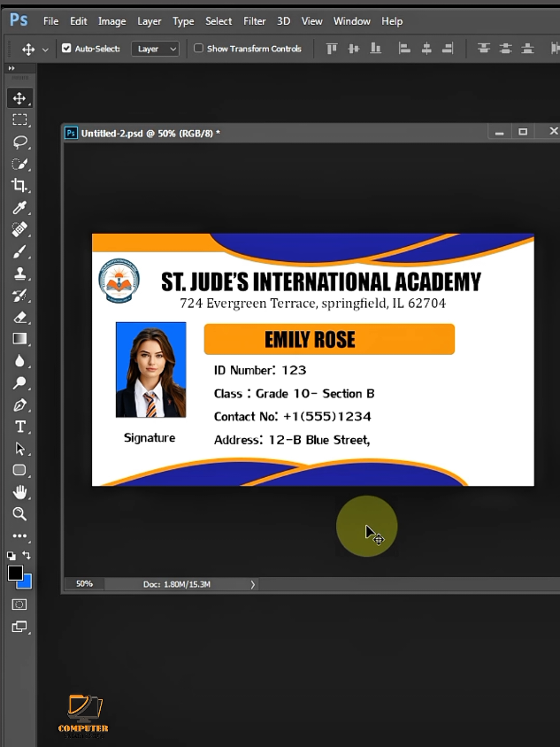Viewport: 560px width, 747px height.
Task: Open the Help menu
Action: [x=392, y=21]
